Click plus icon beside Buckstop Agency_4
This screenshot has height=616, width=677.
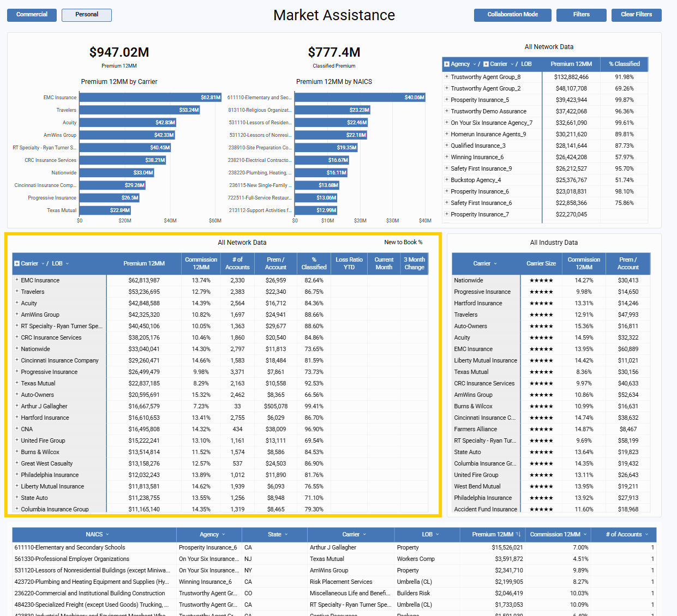click(447, 180)
